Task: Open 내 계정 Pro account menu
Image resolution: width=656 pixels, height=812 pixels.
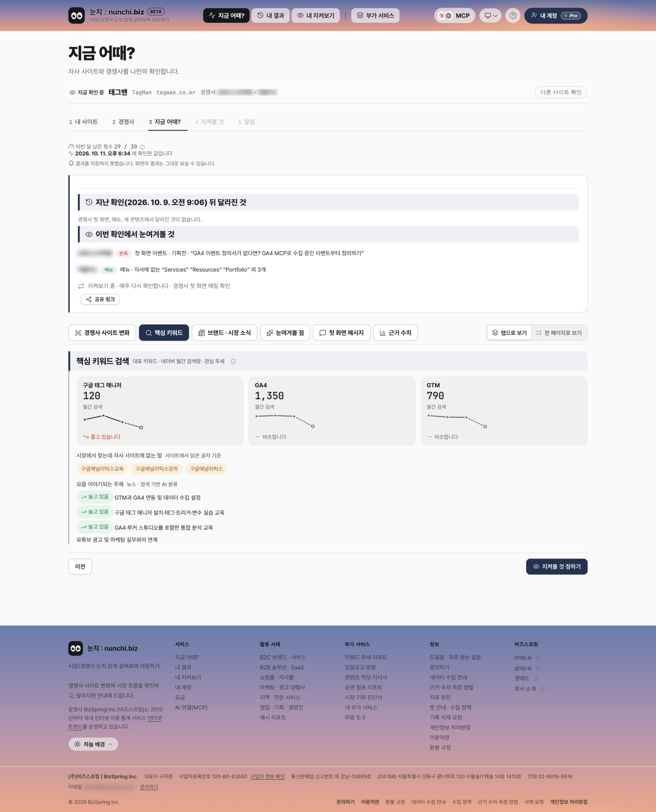Action: pyautogui.click(x=555, y=16)
